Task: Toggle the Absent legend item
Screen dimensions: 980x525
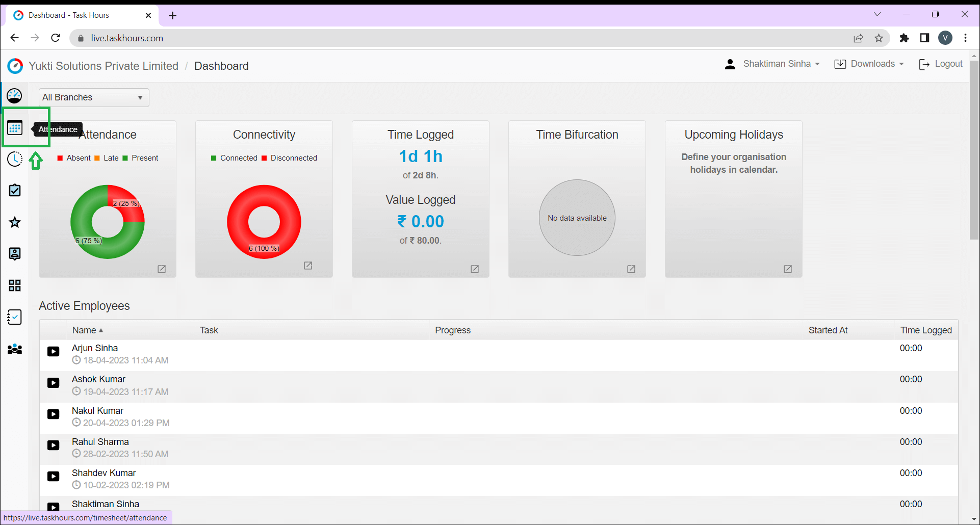Action: 74,158
